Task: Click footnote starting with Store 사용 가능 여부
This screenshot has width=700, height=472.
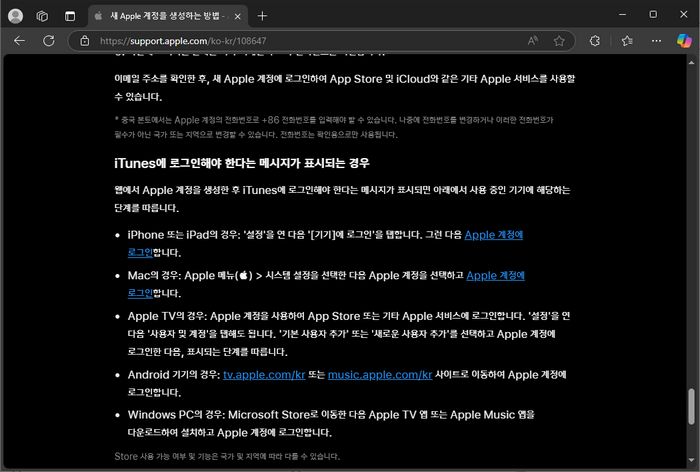Action: coord(227,456)
